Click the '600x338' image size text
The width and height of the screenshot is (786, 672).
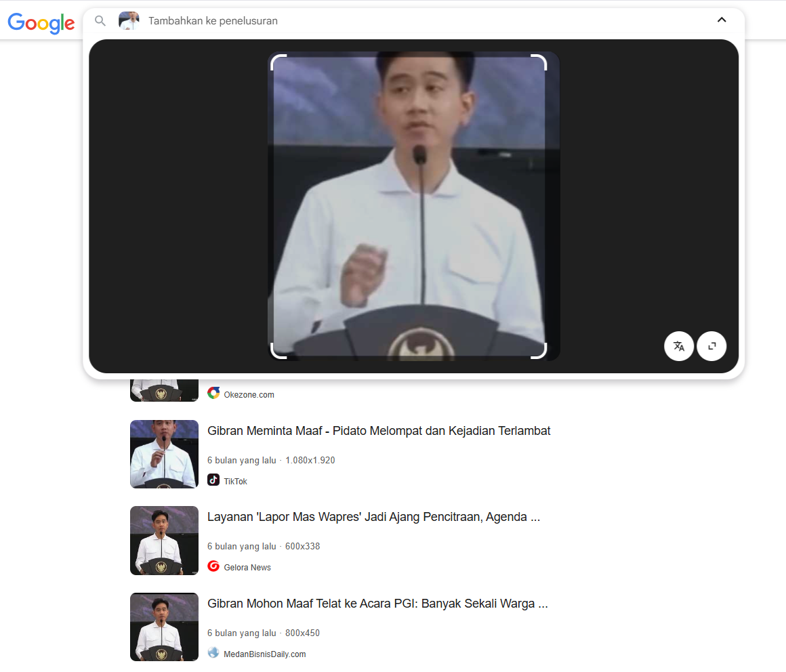(x=302, y=547)
